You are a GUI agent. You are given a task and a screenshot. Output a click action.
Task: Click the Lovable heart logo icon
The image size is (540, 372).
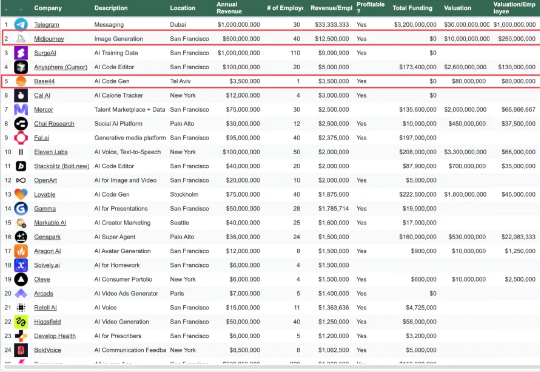click(x=21, y=194)
